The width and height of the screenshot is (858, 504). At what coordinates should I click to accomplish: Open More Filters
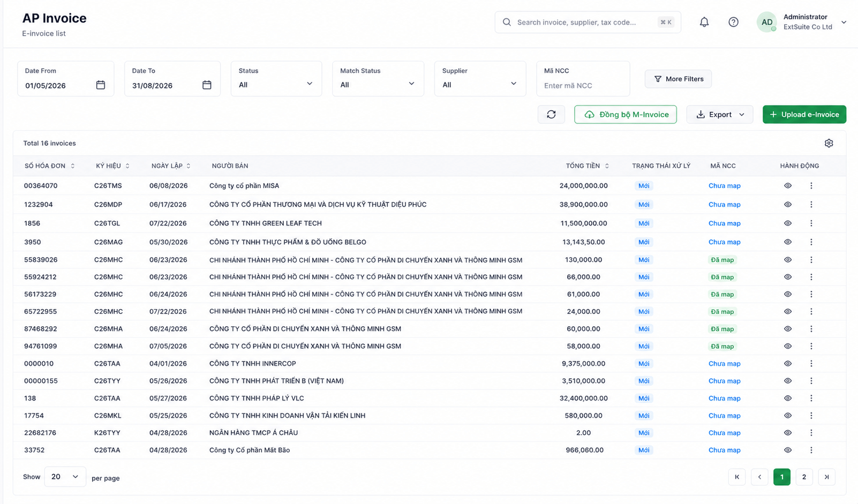tap(678, 79)
